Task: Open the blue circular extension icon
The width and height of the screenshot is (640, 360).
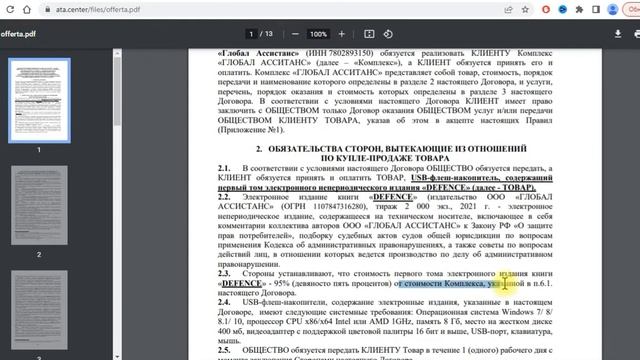Action: [562, 9]
